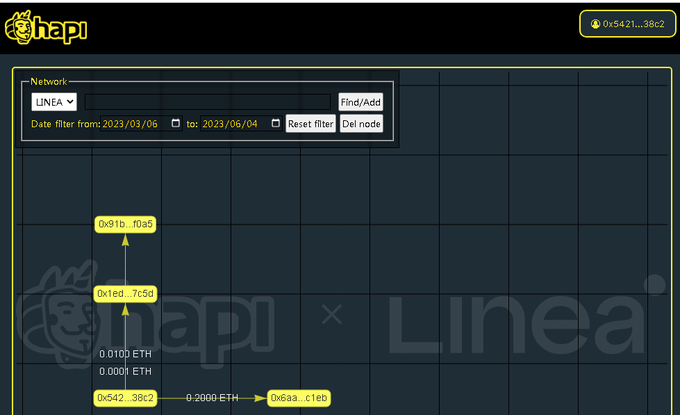Click the 0.0100 ETH edge label
The width and height of the screenshot is (680, 415).
(125, 354)
